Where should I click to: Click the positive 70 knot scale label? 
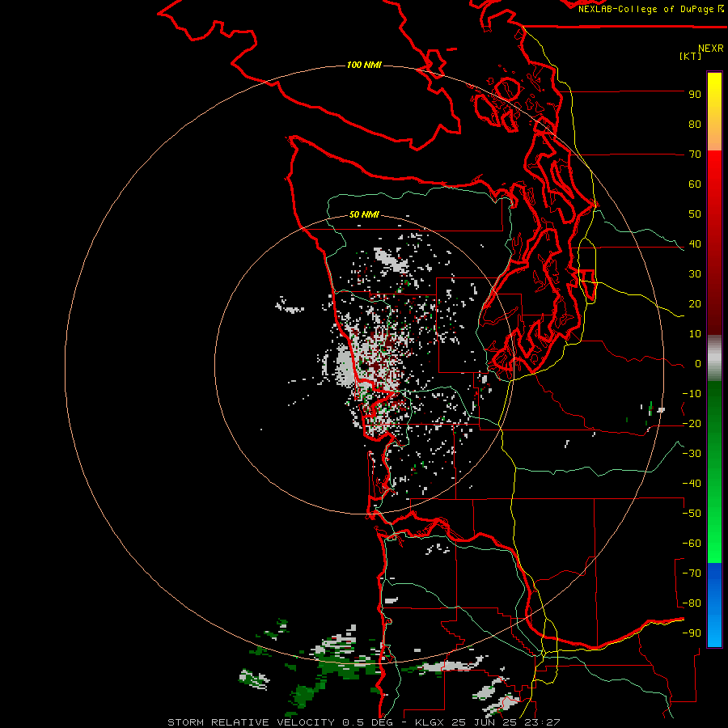[x=695, y=154]
